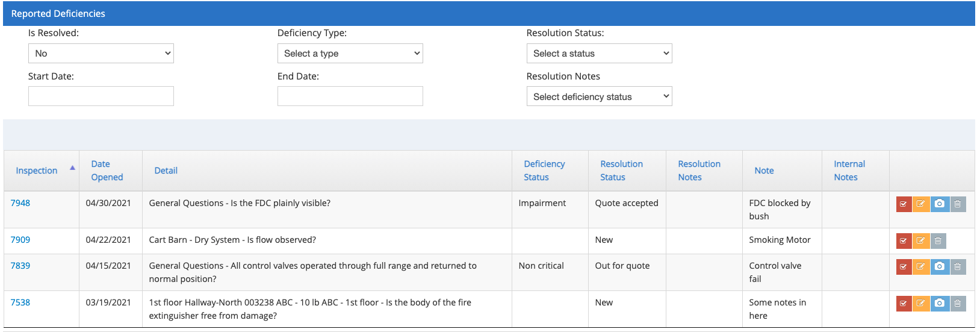Viewport: 980px width, 332px height.
Task: Open the Is Resolved dropdown
Action: point(101,54)
